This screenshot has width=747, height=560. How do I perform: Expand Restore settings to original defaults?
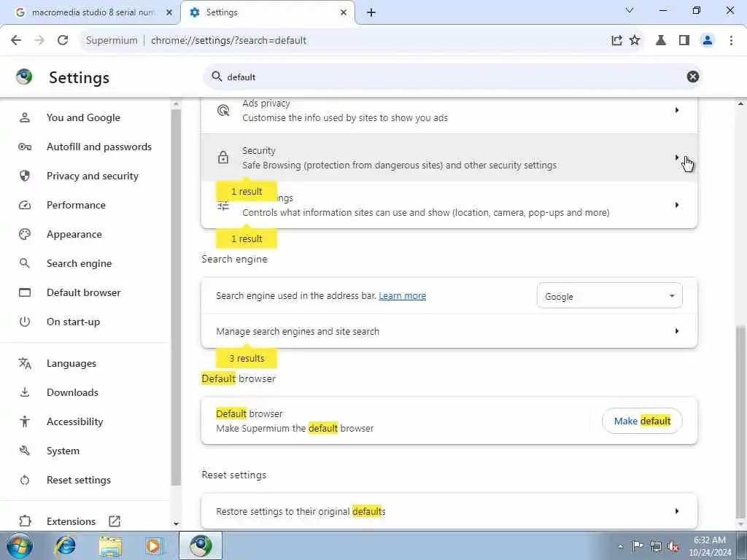pos(449,511)
